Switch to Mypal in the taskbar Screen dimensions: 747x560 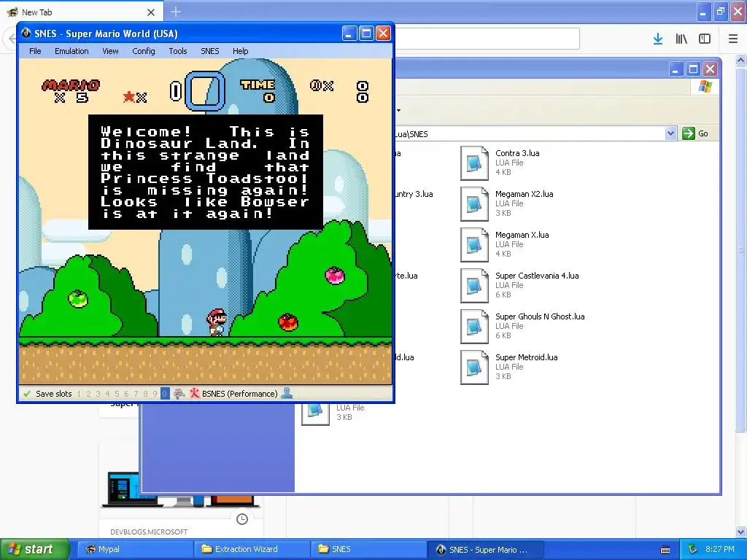(134, 549)
